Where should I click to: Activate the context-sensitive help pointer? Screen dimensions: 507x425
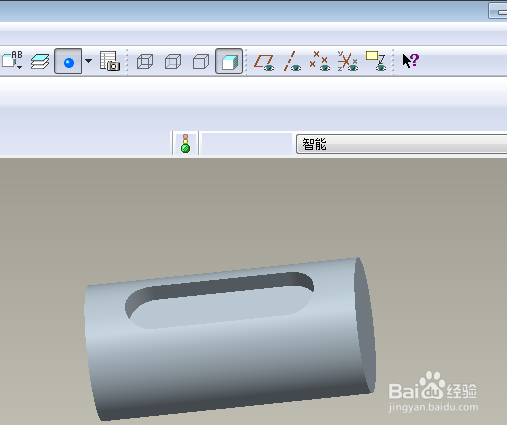click(410, 61)
